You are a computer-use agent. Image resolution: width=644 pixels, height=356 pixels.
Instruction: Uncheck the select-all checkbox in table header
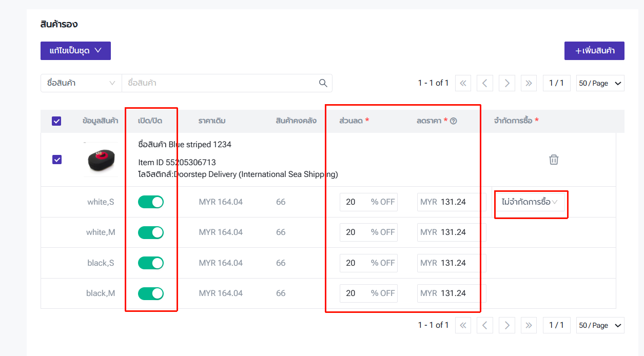click(x=56, y=121)
